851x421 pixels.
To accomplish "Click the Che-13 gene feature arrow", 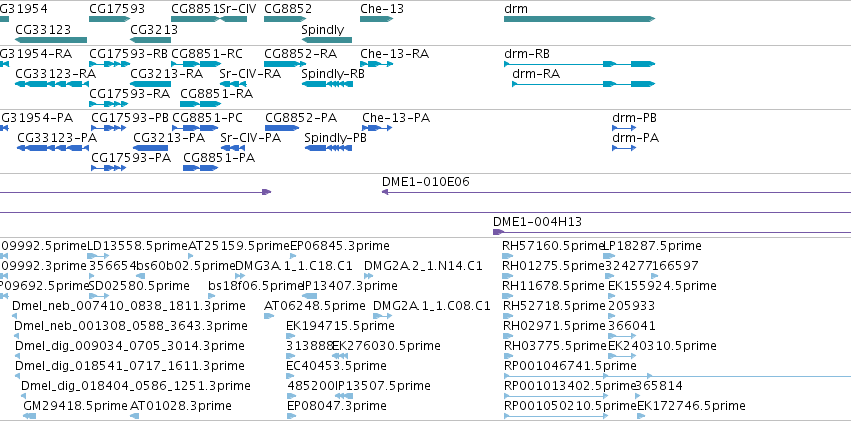I will click(376, 19).
